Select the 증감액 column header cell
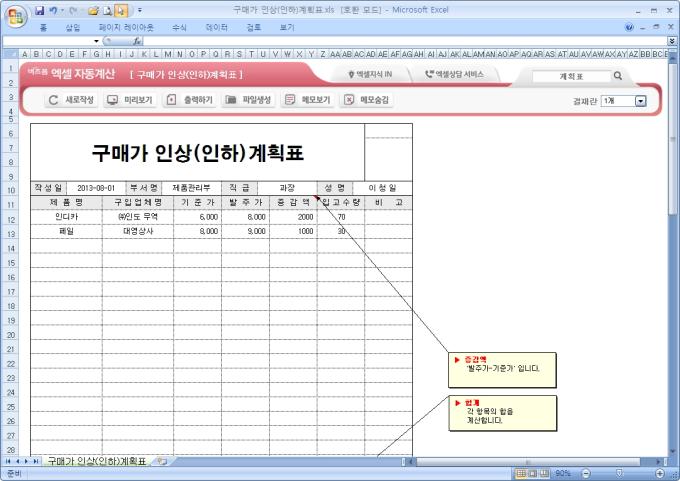 coord(293,203)
